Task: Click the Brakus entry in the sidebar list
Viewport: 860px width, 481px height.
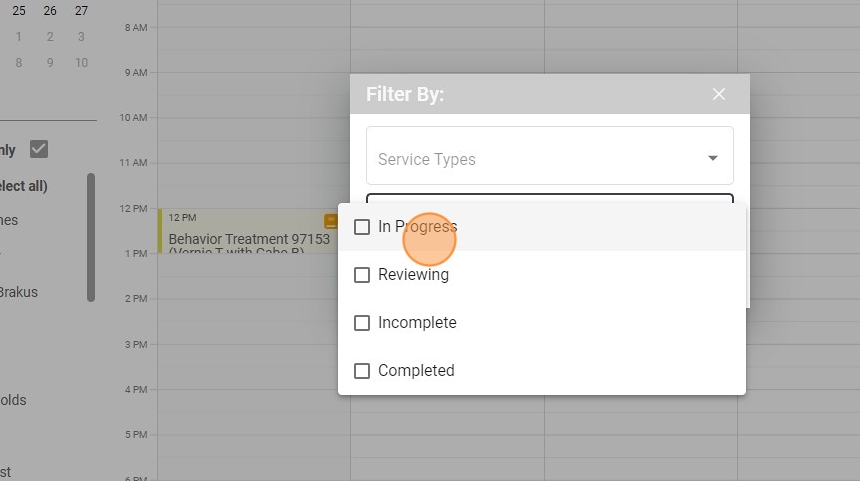Action: pos(18,292)
